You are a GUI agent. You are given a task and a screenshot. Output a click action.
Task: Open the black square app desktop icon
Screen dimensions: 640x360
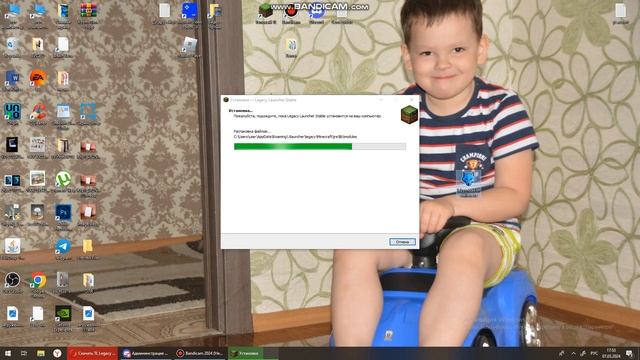12,145
